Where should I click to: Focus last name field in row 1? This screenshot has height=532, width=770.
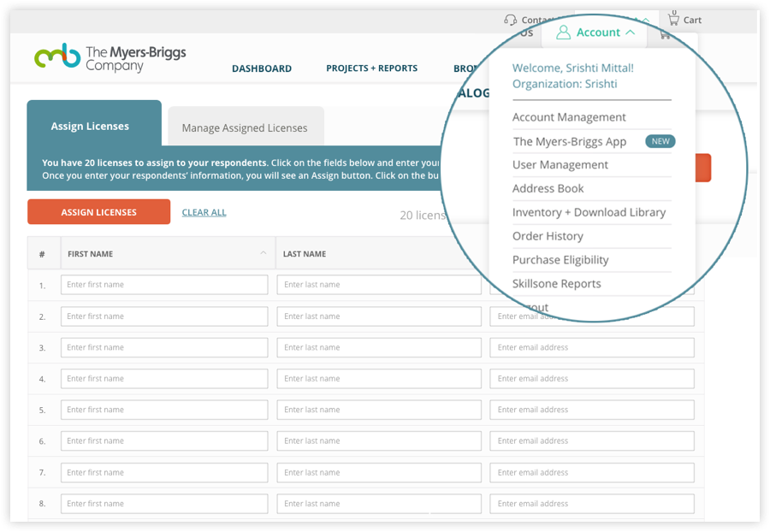click(x=379, y=285)
